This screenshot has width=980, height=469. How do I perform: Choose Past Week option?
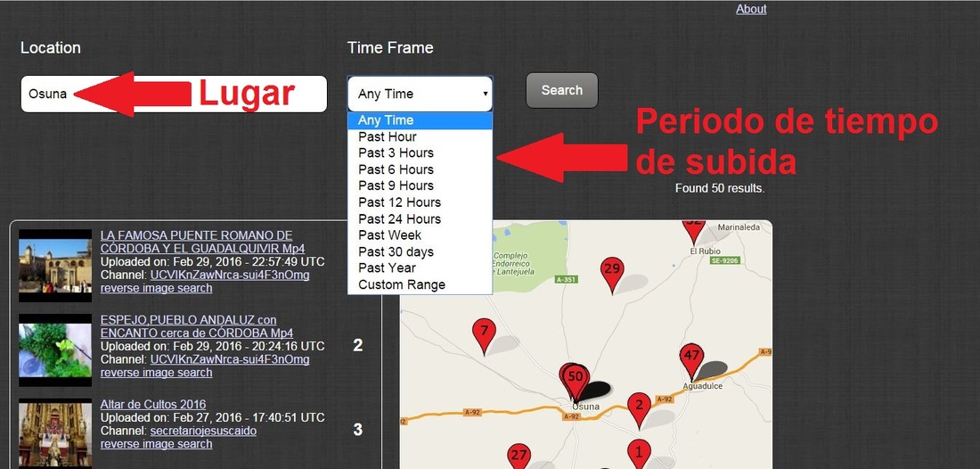tap(420, 235)
